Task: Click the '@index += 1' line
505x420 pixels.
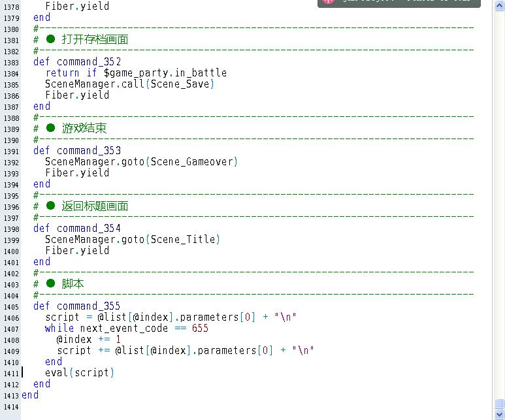Action: tap(89, 340)
